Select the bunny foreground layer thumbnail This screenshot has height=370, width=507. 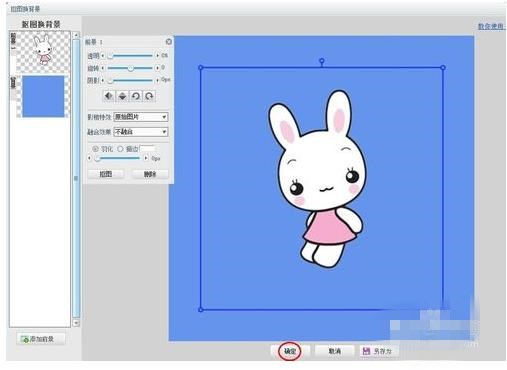point(43,52)
